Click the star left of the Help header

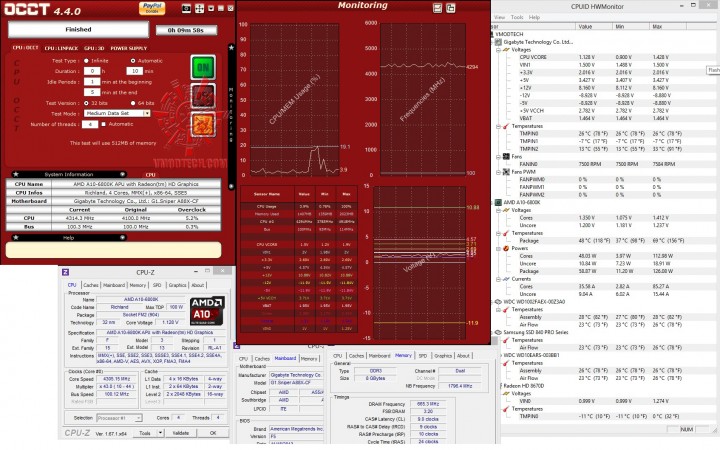16,237
